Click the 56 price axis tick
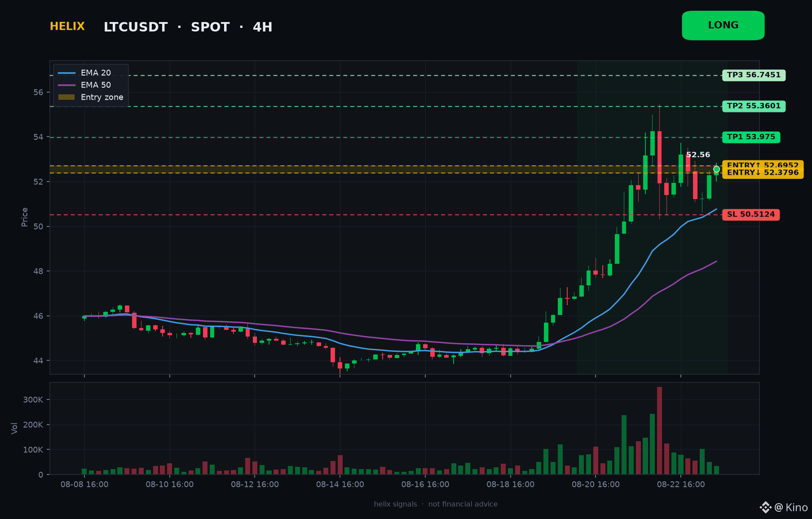This screenshot has height=519, width=812. (38, 92)
